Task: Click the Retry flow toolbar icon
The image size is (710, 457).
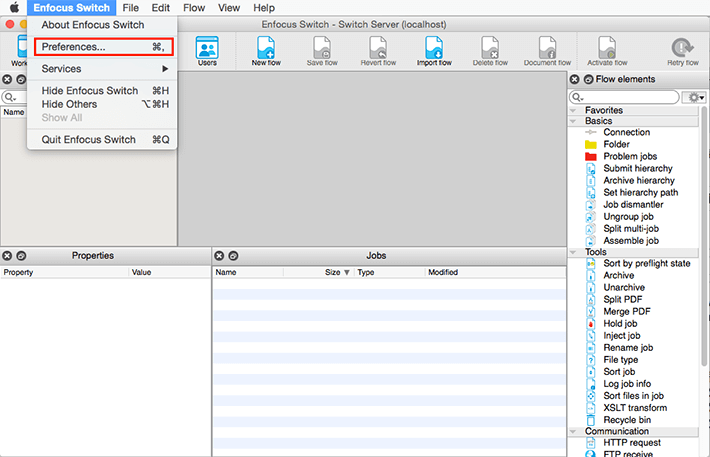Action: (x=683, y=51)
